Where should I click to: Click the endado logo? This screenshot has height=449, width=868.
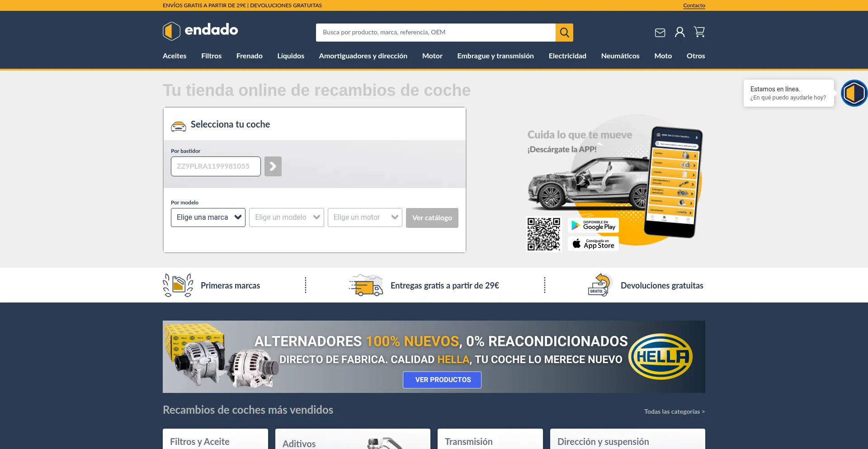(x=200, y=31)
